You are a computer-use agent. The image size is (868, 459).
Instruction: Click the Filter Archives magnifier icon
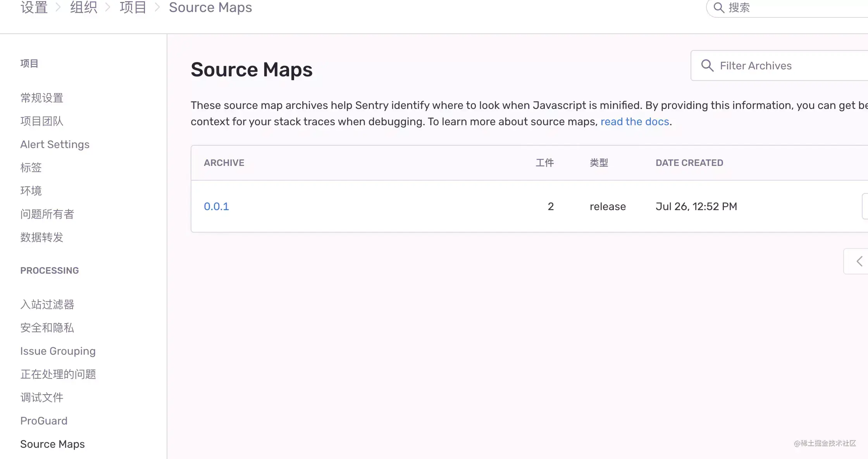click(x=707, y=66)
